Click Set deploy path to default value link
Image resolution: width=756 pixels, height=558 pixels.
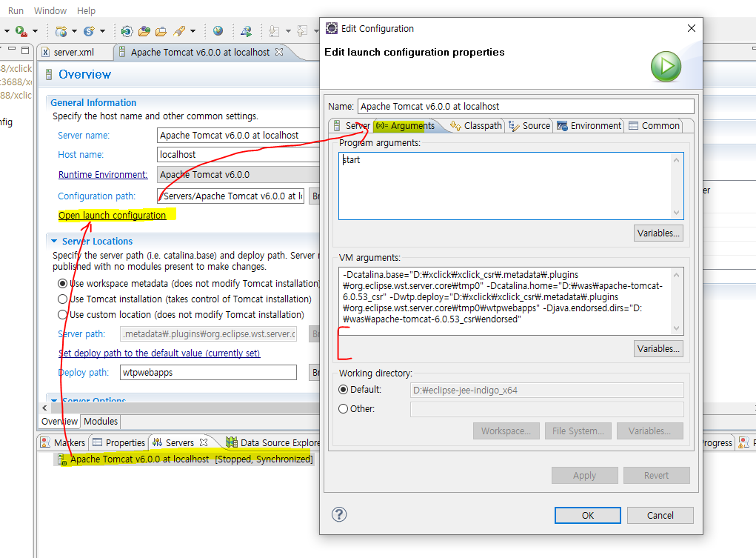pos(159,353)
